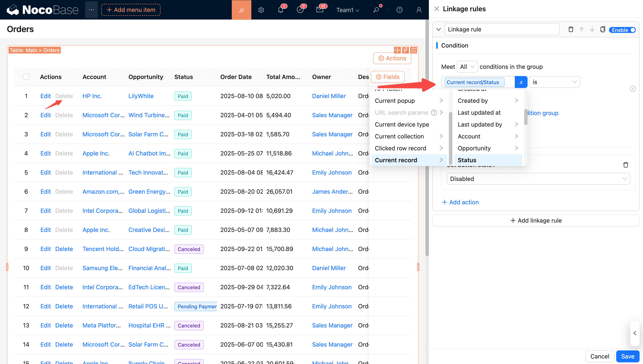The width and height of the screenshot is (643, 364).
Task: Click the Add action link
Action: [460, 202]
